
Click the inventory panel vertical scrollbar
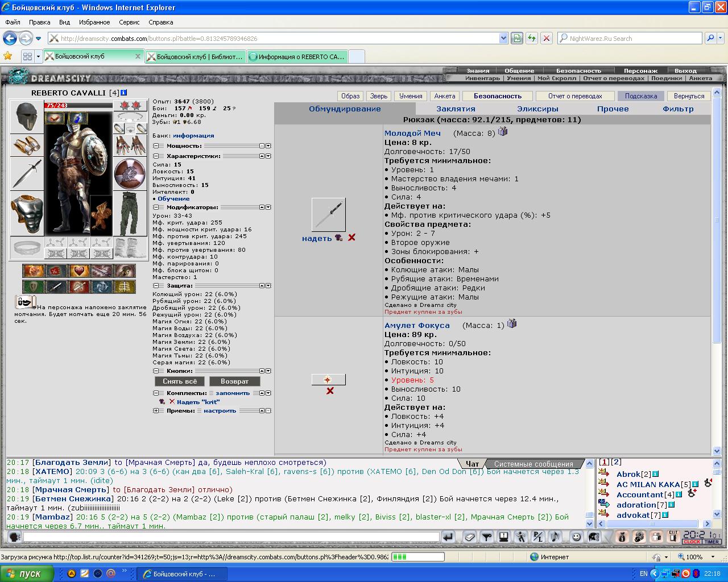[717, 273]
